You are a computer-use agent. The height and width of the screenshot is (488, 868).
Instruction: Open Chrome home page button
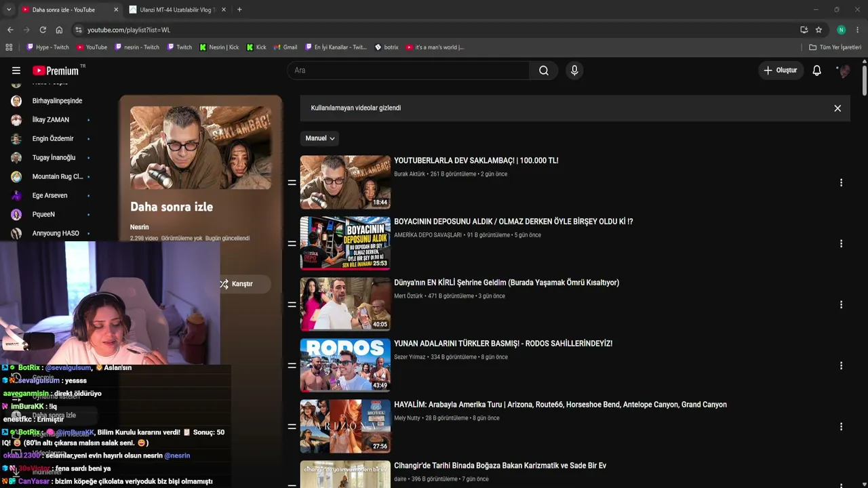click(59, 30)
